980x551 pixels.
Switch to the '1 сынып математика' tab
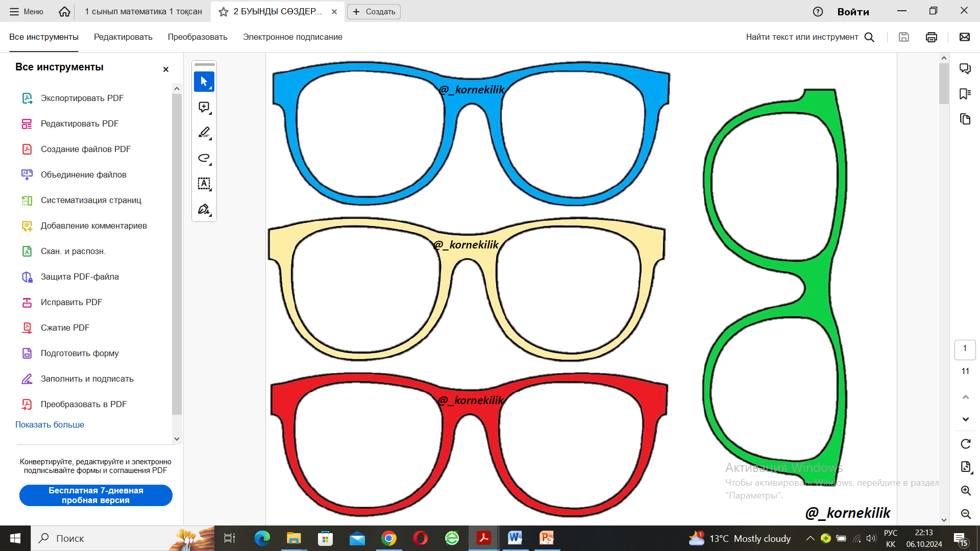click(x=143, y=12)
